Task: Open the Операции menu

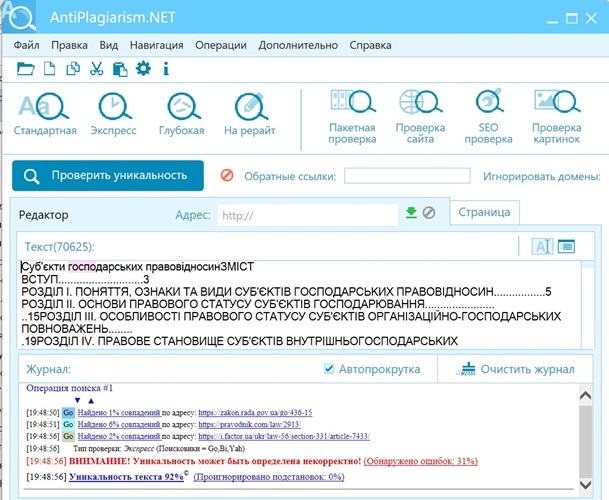Action: pyautogui.click(x=221, y=45)
